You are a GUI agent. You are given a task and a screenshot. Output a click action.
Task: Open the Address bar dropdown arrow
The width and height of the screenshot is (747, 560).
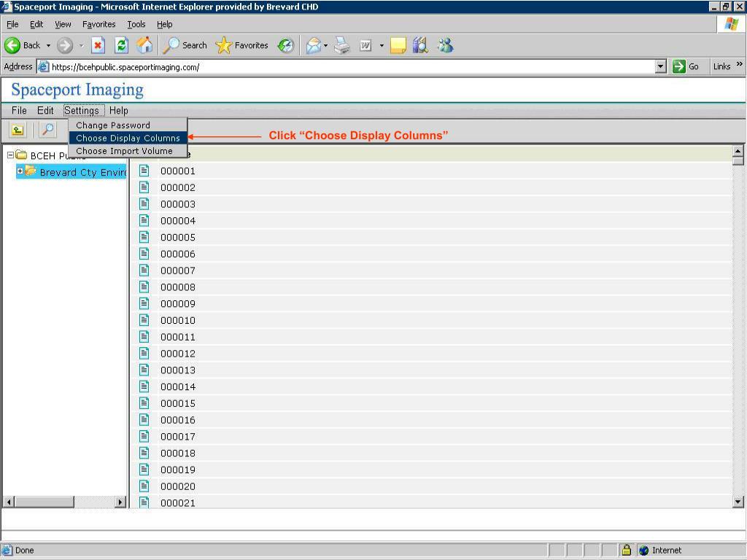tap(661, 66)
